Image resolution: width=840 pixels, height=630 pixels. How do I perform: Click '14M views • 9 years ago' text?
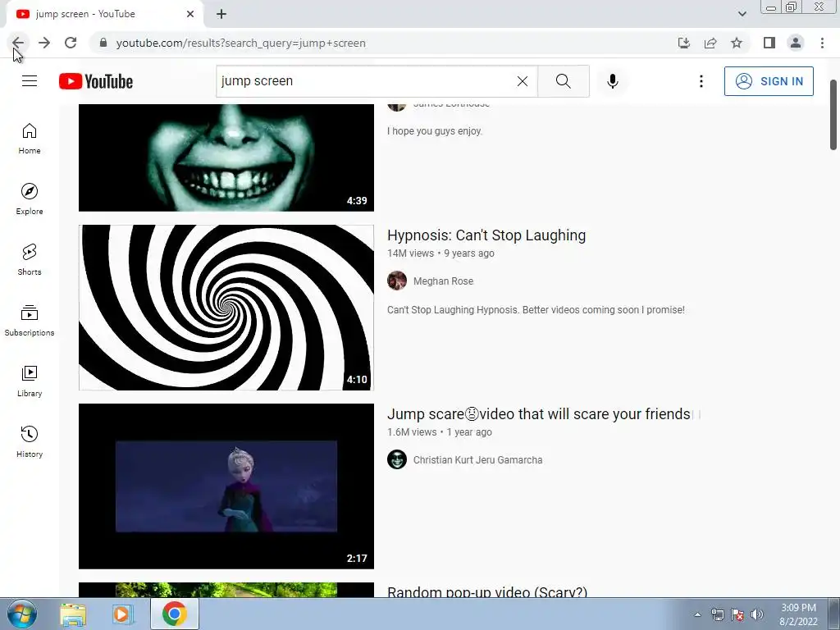click(x=441, y=253)
